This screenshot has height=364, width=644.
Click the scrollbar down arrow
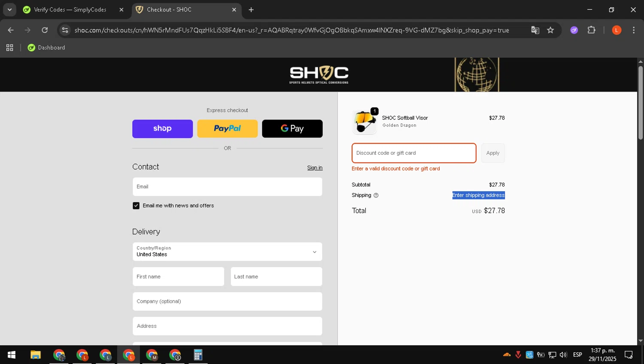pyautogui.click(x=640, y=341)
